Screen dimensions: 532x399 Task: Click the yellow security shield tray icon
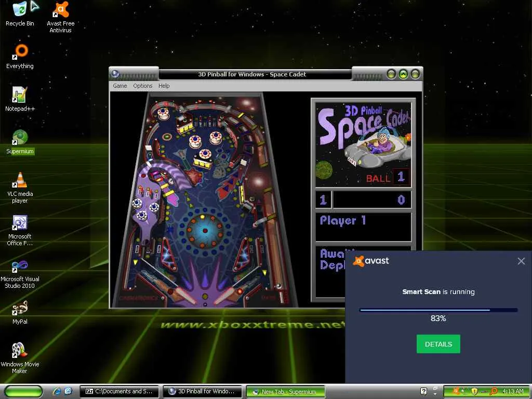pos(474,391)
